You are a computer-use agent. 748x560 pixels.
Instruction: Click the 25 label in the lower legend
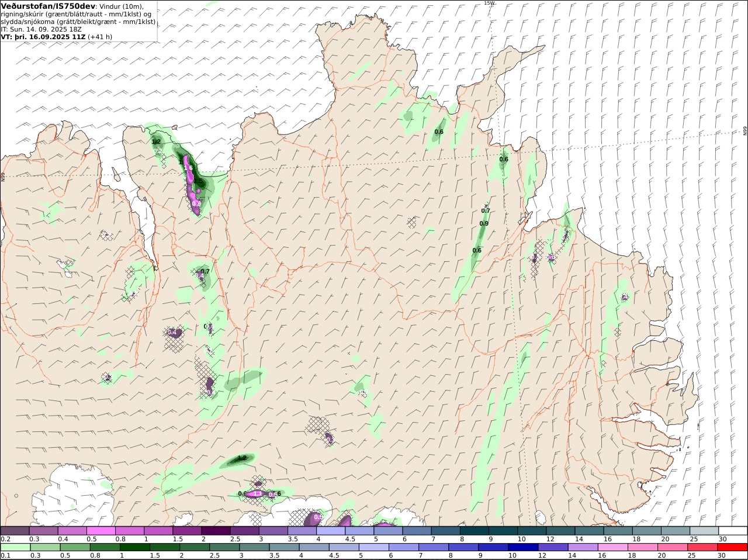coord(692,556)
